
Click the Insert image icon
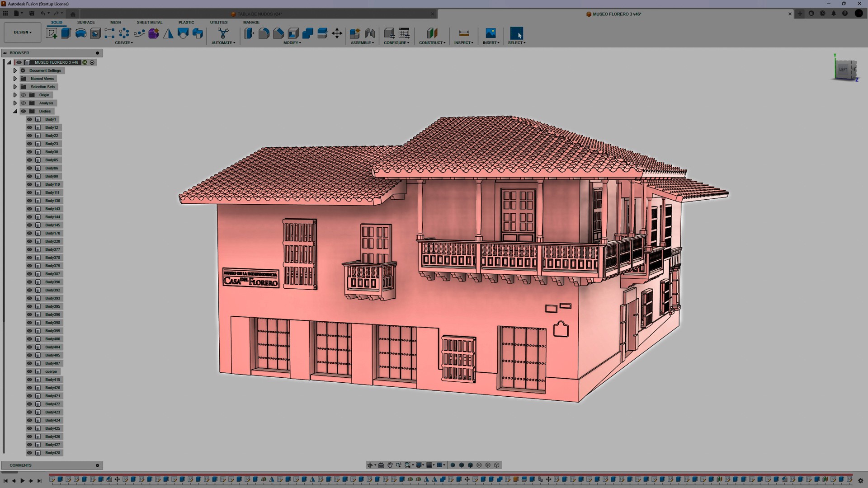point(491,33)
